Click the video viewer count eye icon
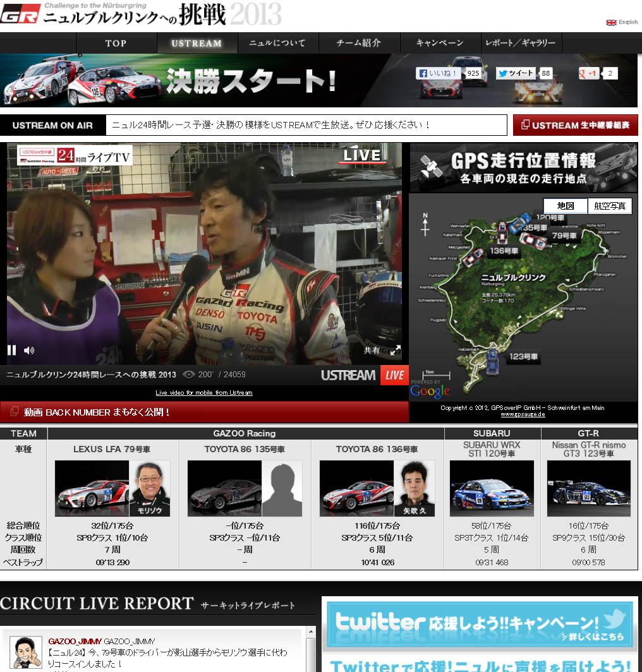This screenshot has width=642, height=672. [x=189, y=375]
